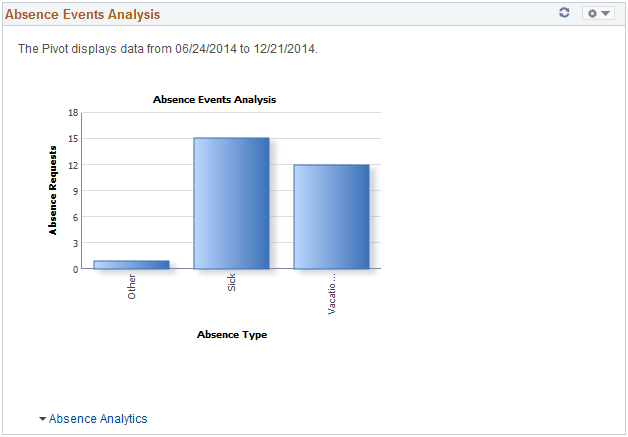Expand the Absence Analytics link section
628x437 pixels.
pyautogui.click(x=93, y=419)
